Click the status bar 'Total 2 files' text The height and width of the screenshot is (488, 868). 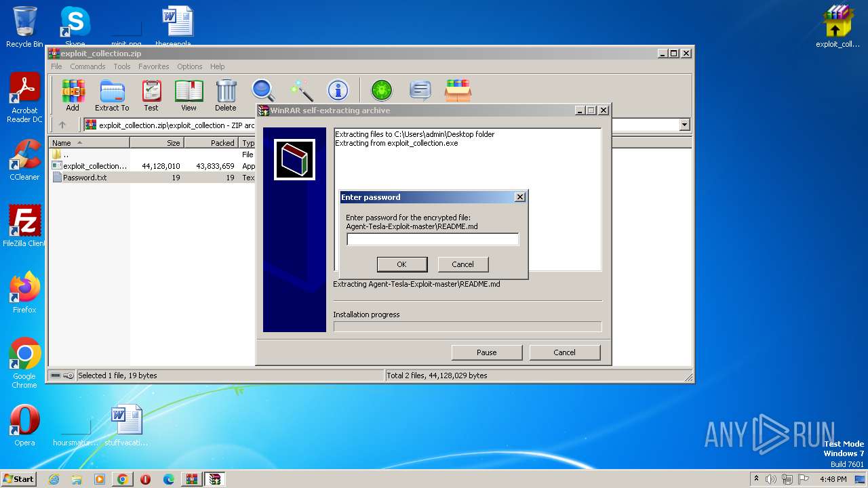pyautogui.click(x=437, y=375)
